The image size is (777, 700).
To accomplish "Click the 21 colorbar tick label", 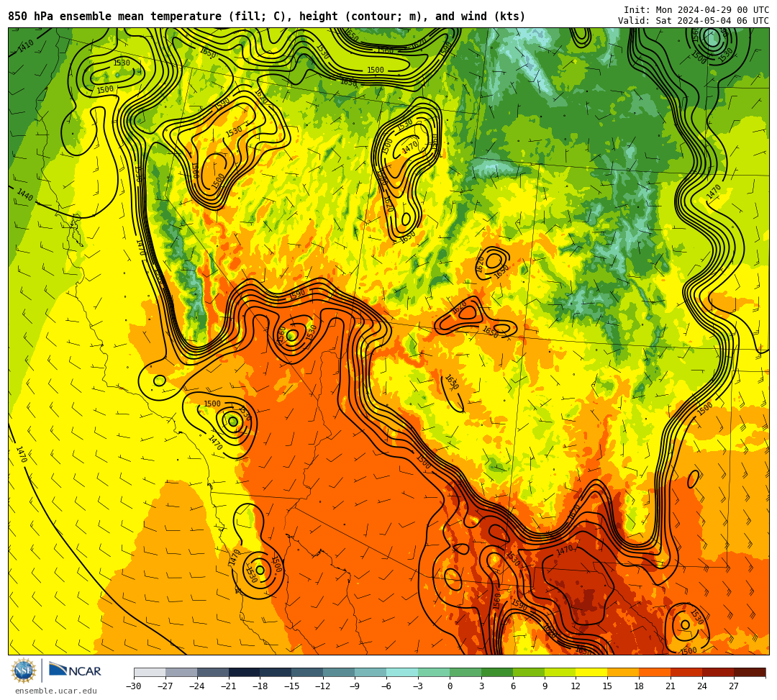I will point(671,686).
